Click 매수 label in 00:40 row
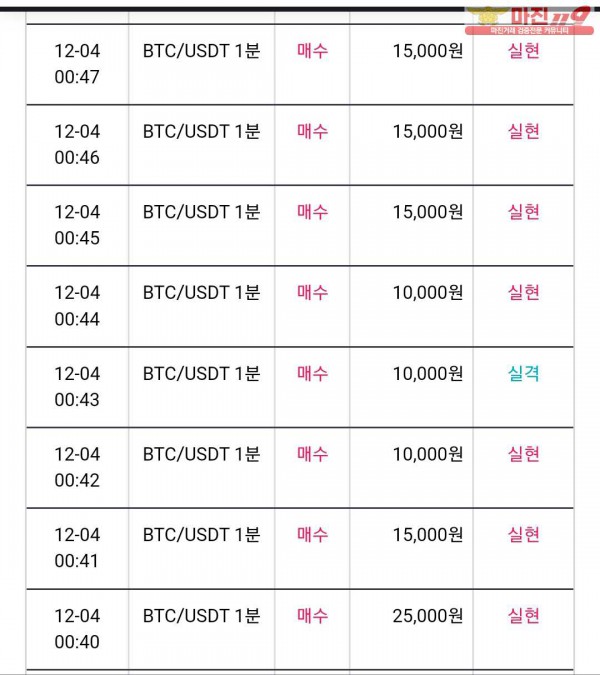 (312, 616)
